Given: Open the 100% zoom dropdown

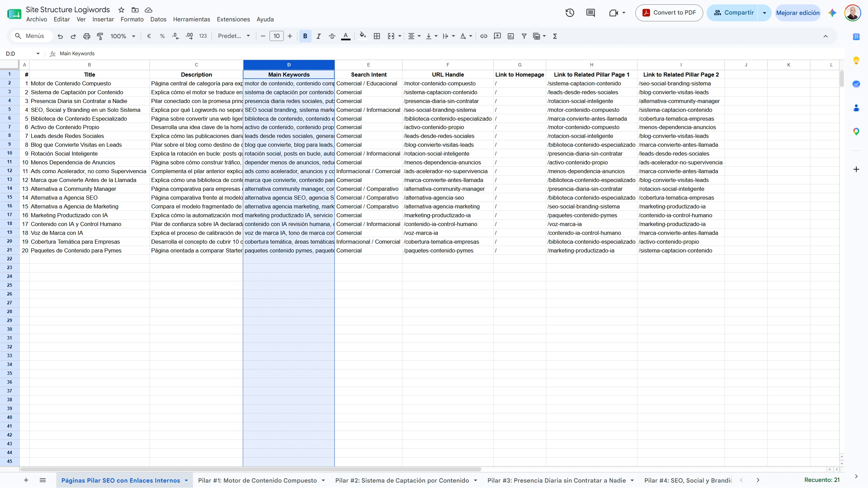Looking at the screenshot, I should [123, 36].
